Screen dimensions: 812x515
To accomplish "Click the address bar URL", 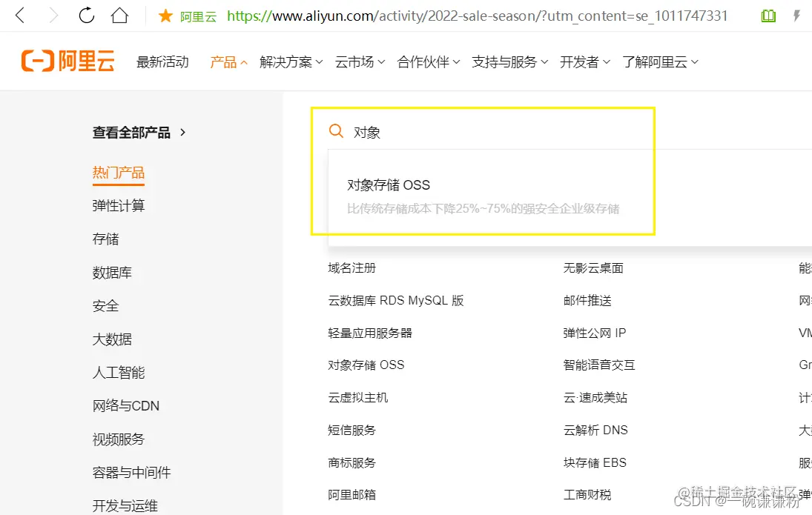I will click(x=477, y=16).
